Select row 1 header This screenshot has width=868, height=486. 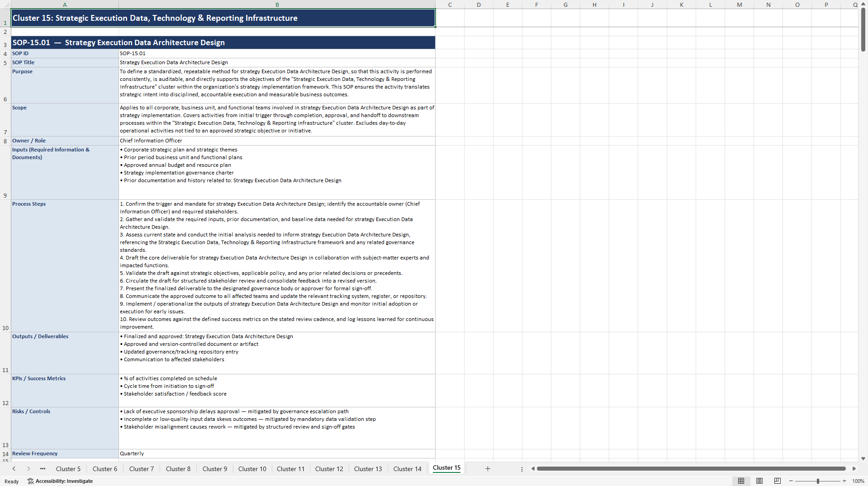[5, 19]
